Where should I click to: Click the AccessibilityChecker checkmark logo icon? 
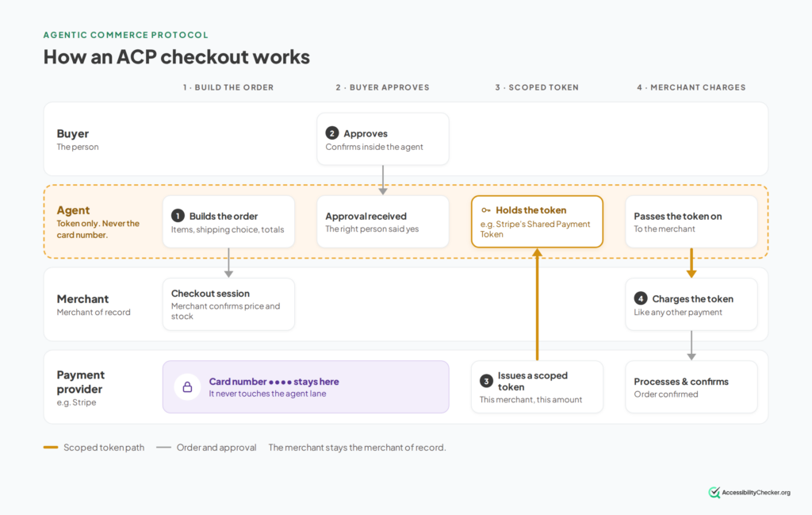714,492
